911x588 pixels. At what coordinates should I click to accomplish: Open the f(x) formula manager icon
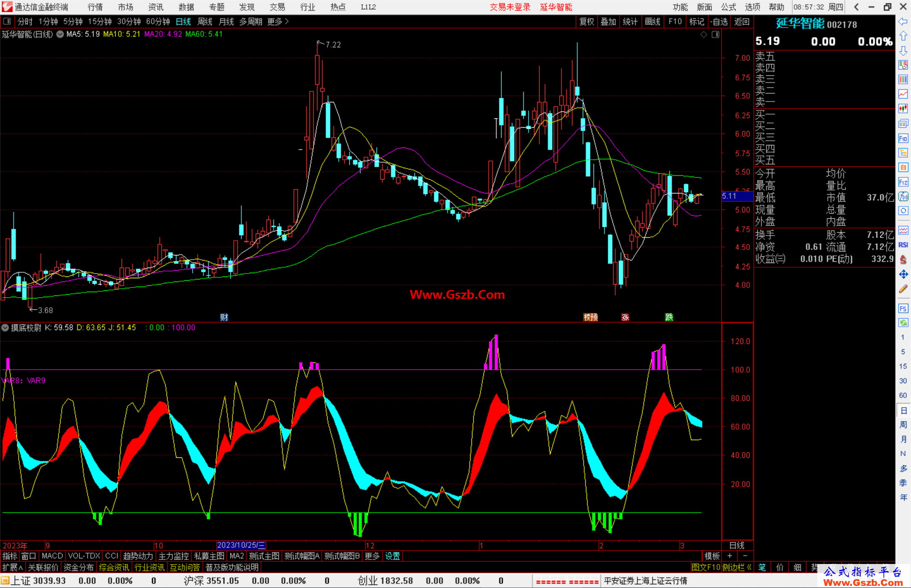pyautogui.click(x=903, y=196)
